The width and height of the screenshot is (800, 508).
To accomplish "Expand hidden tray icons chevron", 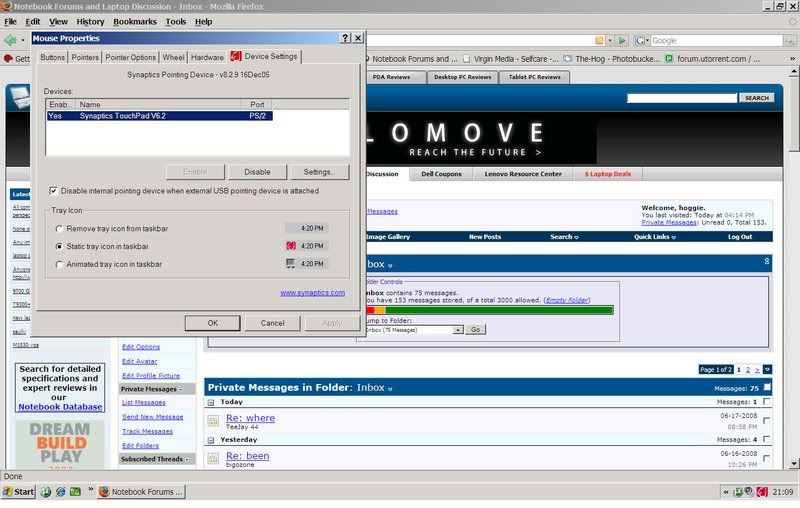I will [726, 492].
